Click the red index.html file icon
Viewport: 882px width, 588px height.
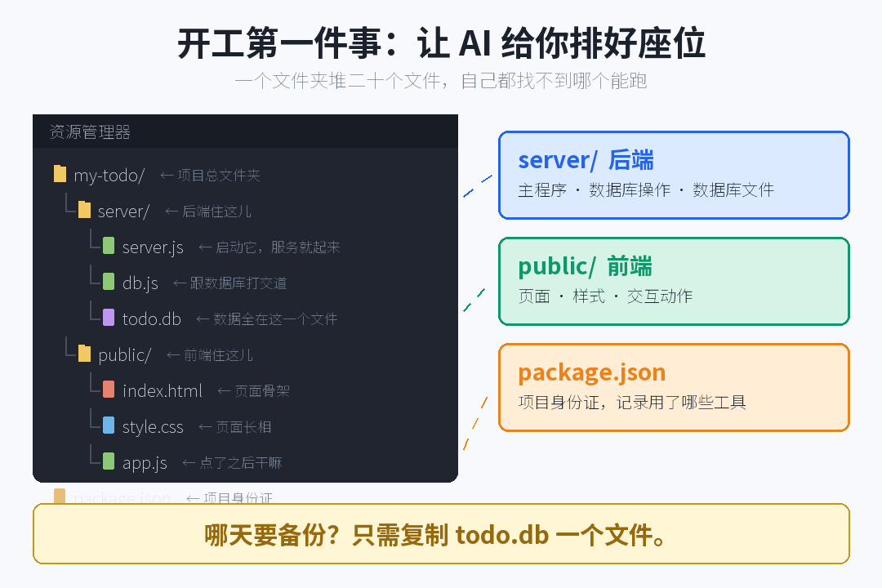click(109, 390)
